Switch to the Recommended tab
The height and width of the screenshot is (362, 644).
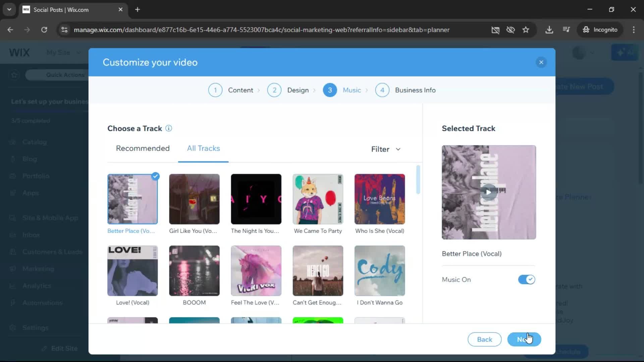(143, 148)
